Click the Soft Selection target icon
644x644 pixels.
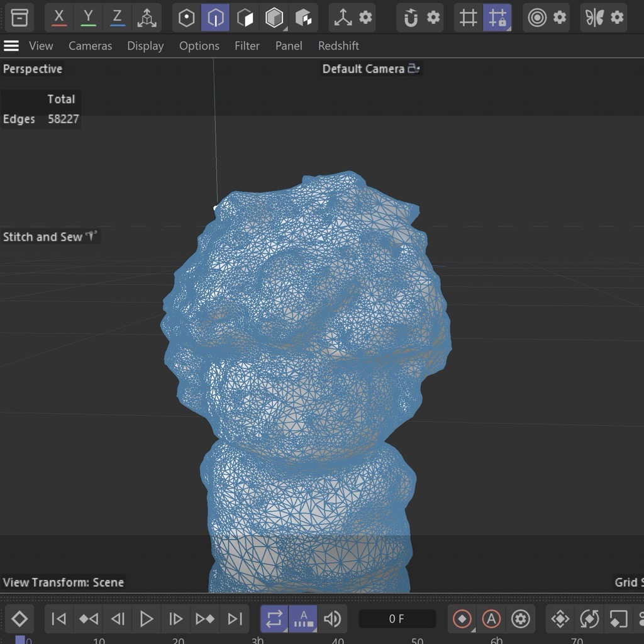tap(537, 18)
